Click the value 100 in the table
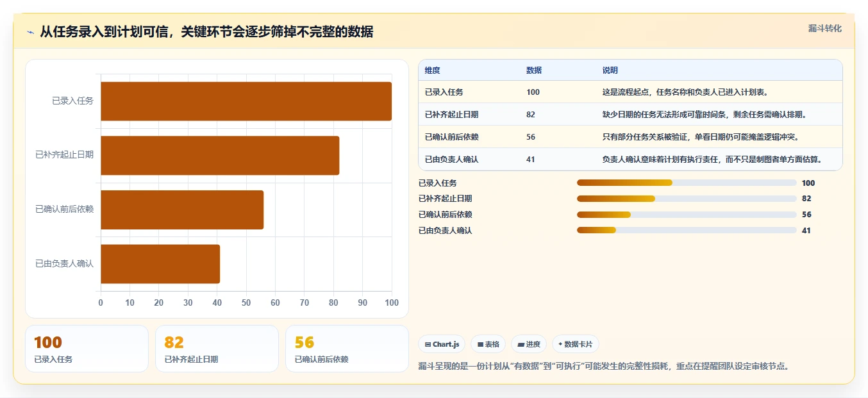The height and width of the screenshot is (398, 868). point(533,92)
